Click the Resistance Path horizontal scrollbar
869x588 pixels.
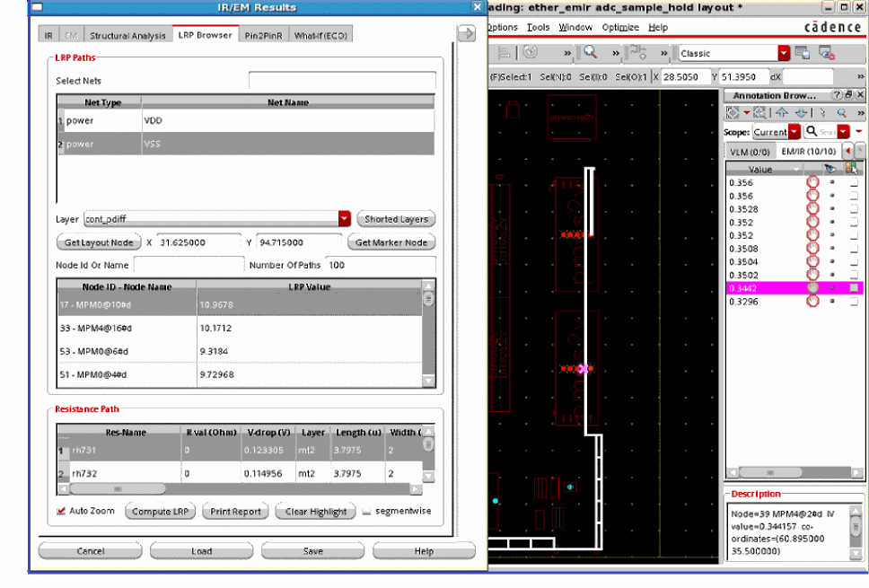(x=117, y=489)
